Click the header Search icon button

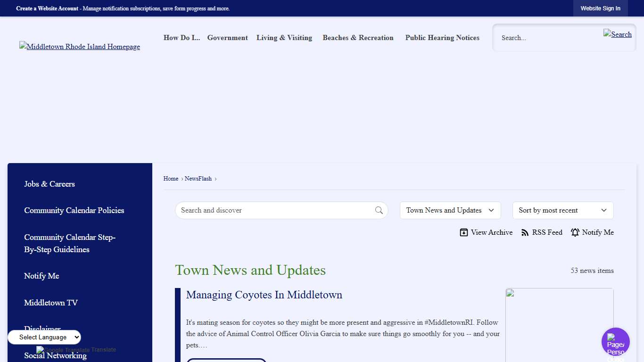pos(617,34)
